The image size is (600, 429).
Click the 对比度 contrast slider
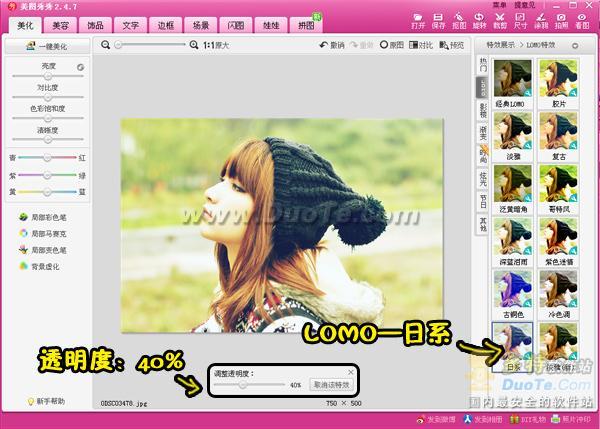click(48, 97)
